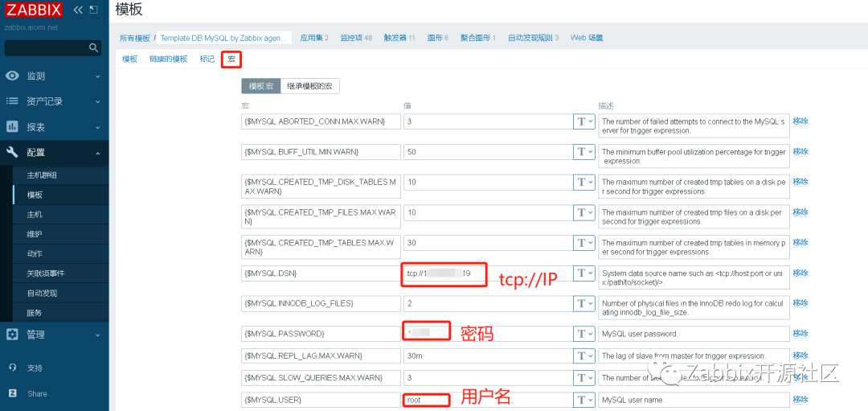
Task: Collapse the 配置 menu chevron
Action: 97,153
